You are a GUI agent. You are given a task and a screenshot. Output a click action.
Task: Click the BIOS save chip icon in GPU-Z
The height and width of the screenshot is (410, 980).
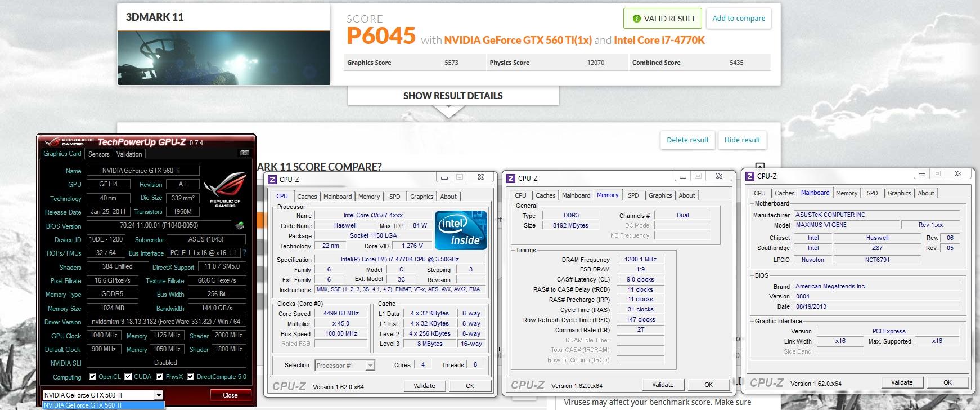pos(240,226)
